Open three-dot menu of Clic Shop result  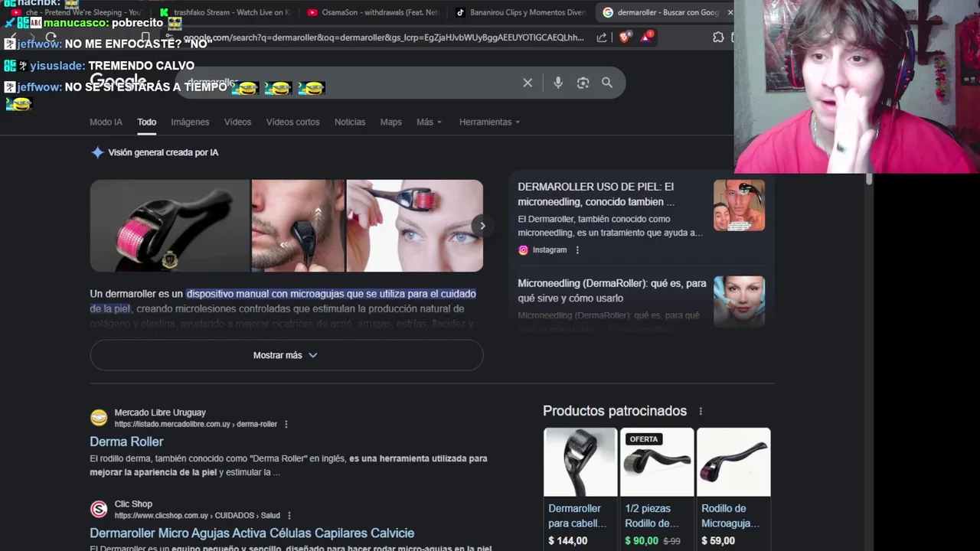click(289, 516)
